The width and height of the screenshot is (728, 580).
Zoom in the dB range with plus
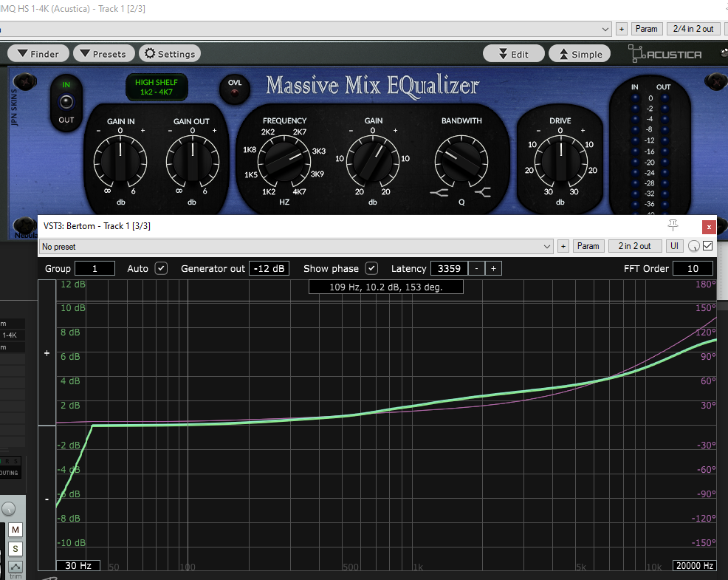[x=47, y=353]
